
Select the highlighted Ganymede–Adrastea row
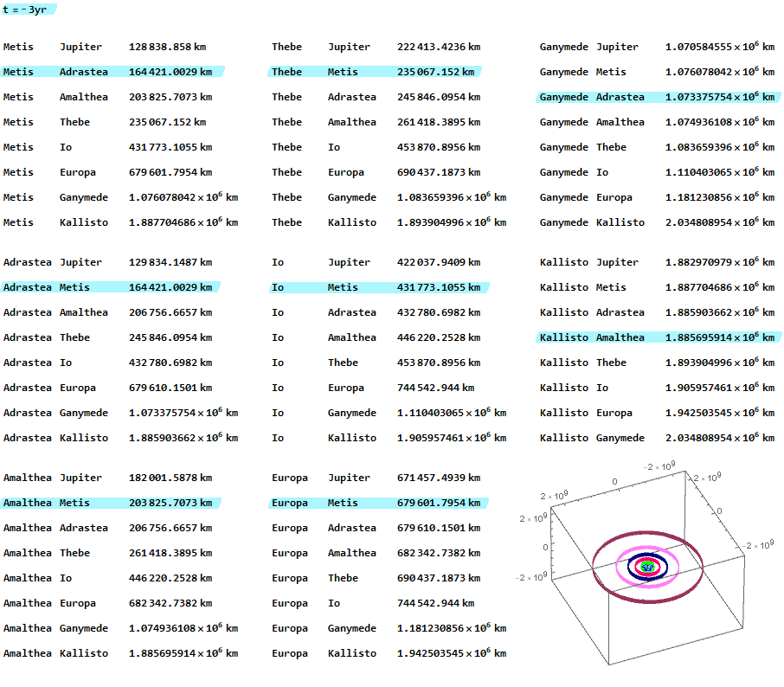[657, 97]
